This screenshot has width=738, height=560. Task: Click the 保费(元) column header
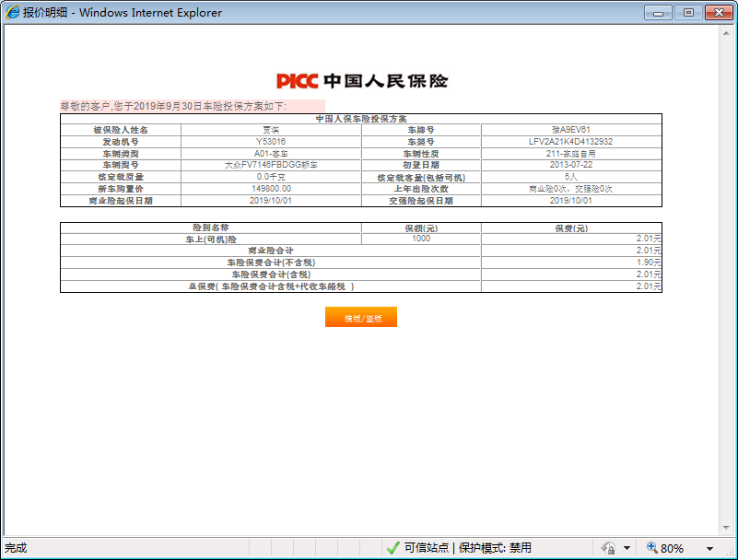571,228
